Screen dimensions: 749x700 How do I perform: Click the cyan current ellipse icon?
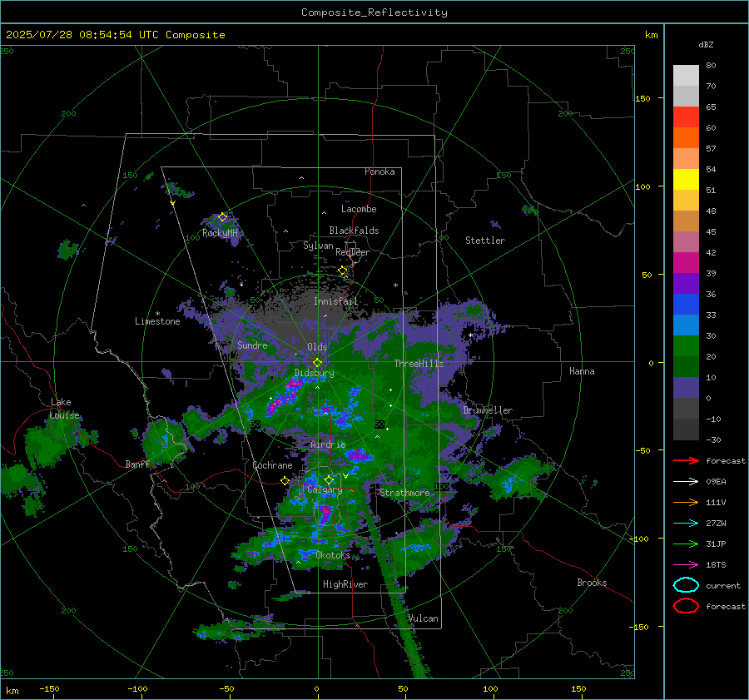point(686,585)
